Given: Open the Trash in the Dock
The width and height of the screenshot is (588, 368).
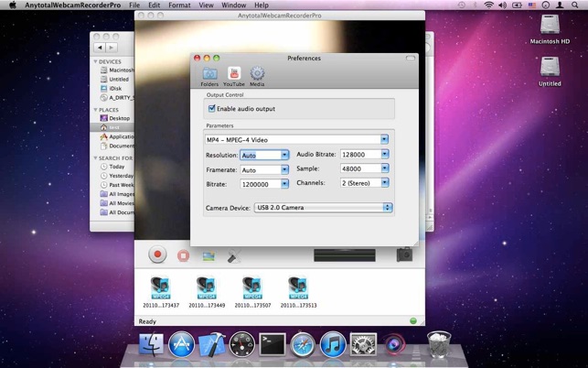Looking at the screenshot, I should [439, 344].
